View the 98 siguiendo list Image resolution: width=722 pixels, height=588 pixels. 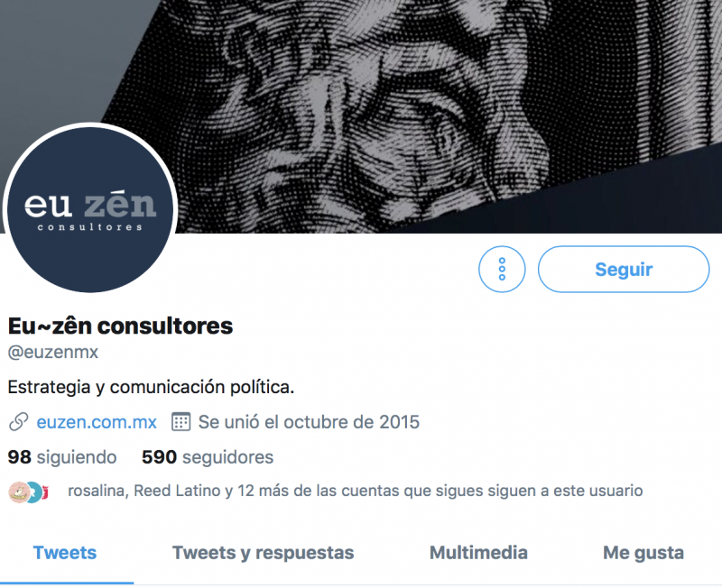(62, 457)
